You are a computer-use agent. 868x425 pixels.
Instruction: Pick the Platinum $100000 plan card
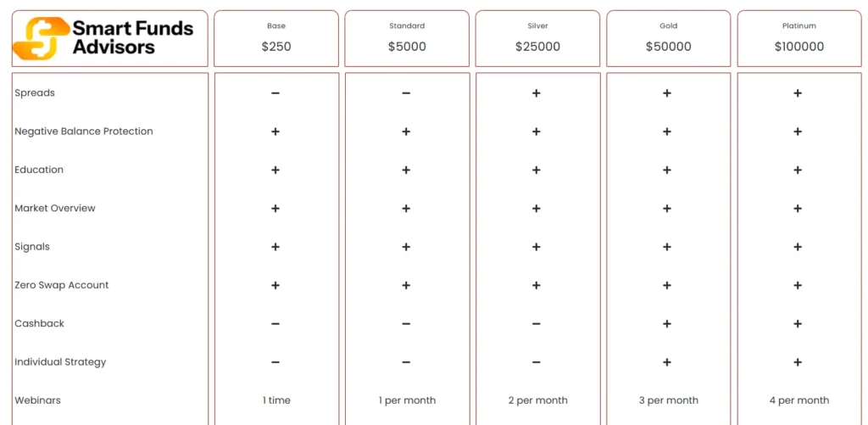click(798, 38)
